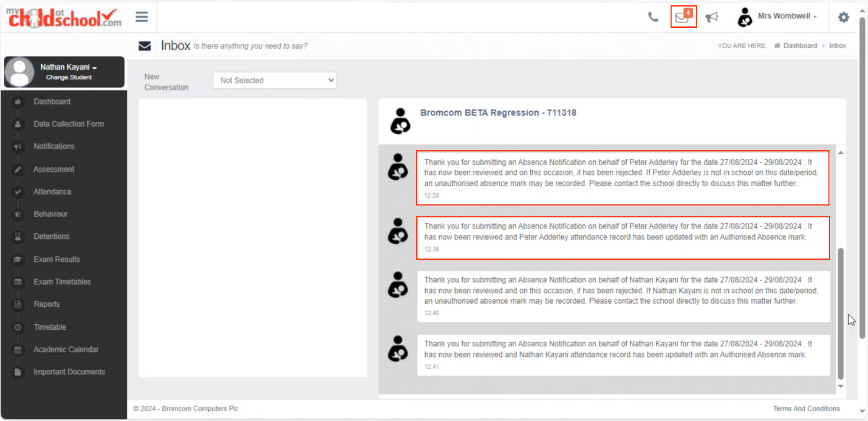Select the Attendance sidebar icon
The height and width of the screenshot is (421, 868).
18,192
